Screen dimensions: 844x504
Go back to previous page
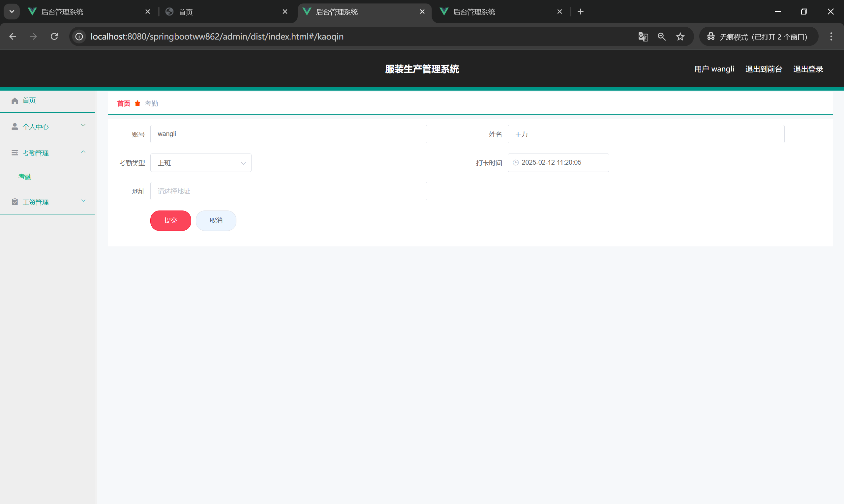(13, 37)
